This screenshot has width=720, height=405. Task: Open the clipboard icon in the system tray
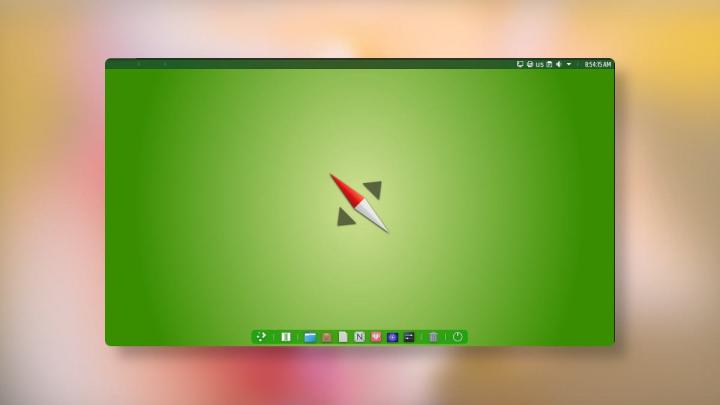coord(549,64)
